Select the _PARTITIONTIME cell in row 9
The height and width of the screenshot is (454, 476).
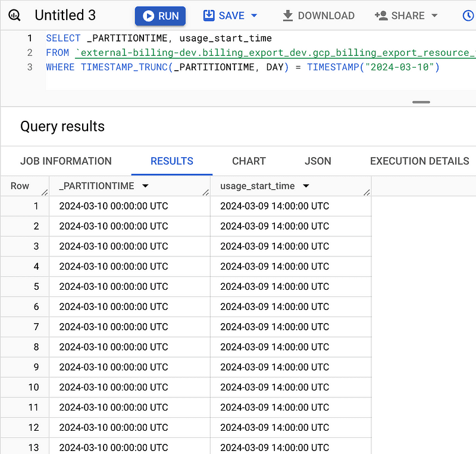[130, 367]
